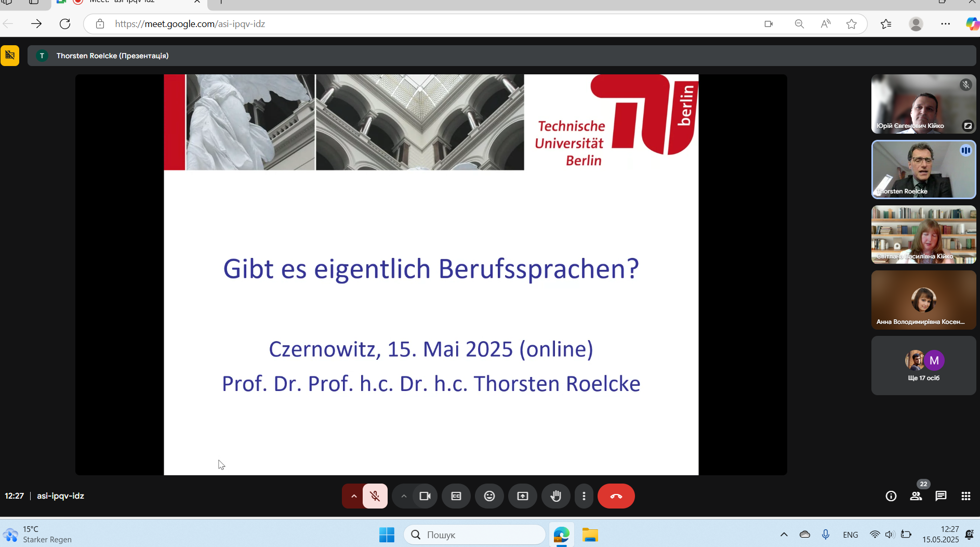The image size is (980, 547).
Task: Turn on closed captions
Action: [x=456, y=496]
